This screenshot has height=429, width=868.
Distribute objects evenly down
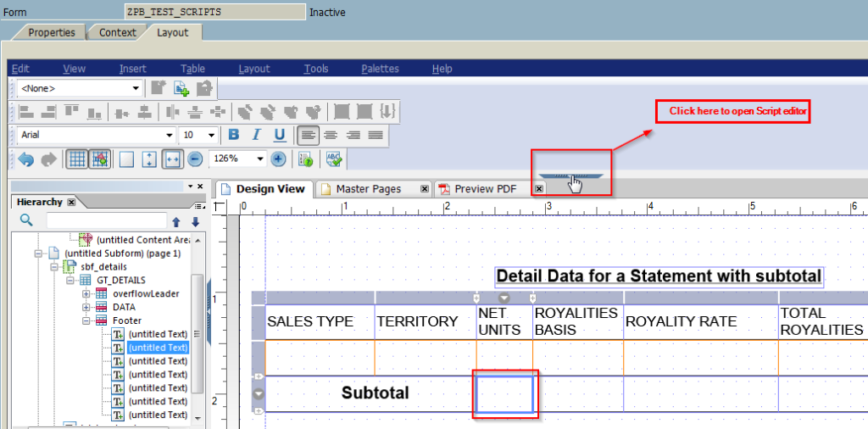[195, 112]
